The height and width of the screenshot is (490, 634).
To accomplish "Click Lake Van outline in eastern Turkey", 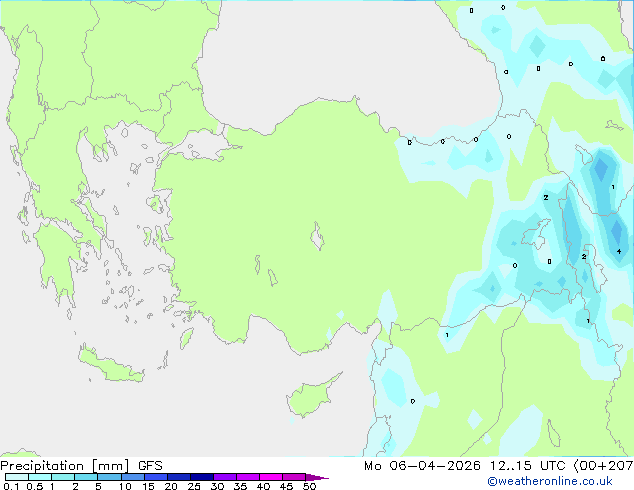I will click(536, 234).
